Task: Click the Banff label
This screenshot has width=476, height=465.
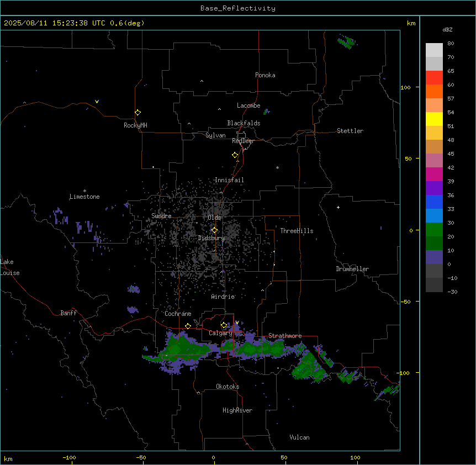Action: point(68,313)
